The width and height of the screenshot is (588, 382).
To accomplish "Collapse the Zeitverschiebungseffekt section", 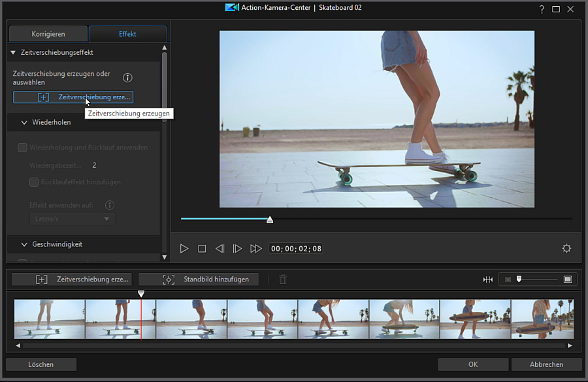I will click(x=13, y=52).
